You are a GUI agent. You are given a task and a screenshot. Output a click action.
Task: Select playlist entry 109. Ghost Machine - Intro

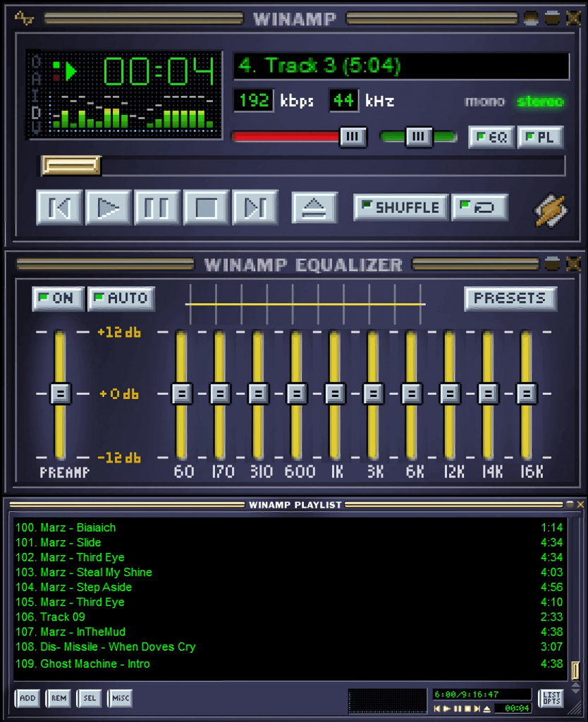pos(289,663)
